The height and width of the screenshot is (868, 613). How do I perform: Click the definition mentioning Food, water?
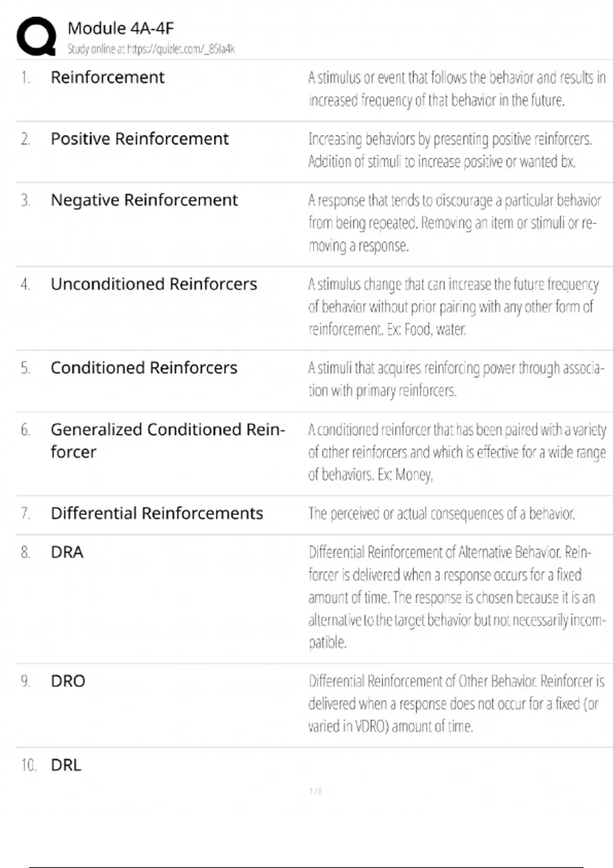tap(453, 306)
